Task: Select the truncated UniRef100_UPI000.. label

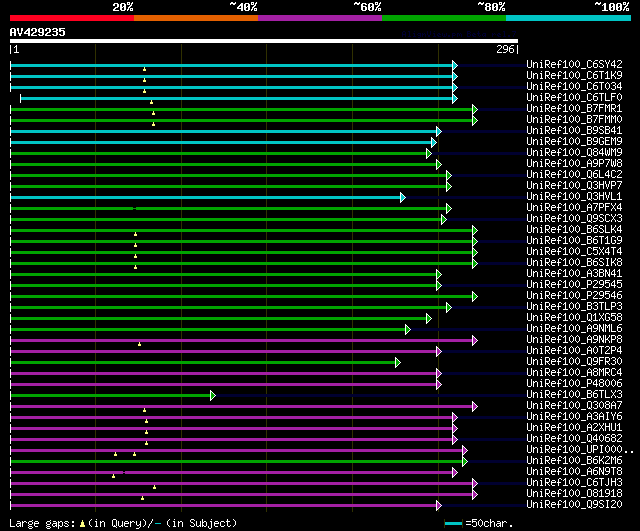Action: (580, 450)
